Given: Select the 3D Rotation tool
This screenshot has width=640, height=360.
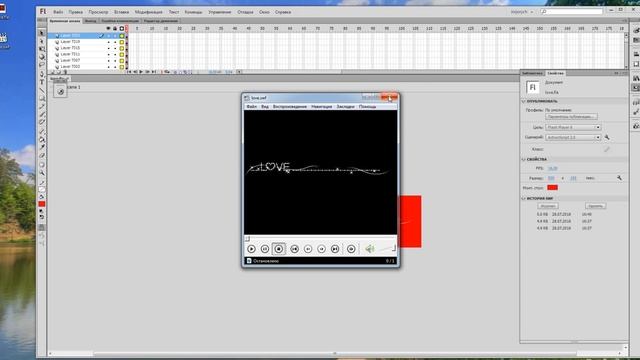Looking at the screenshot, I should point(42,57).
